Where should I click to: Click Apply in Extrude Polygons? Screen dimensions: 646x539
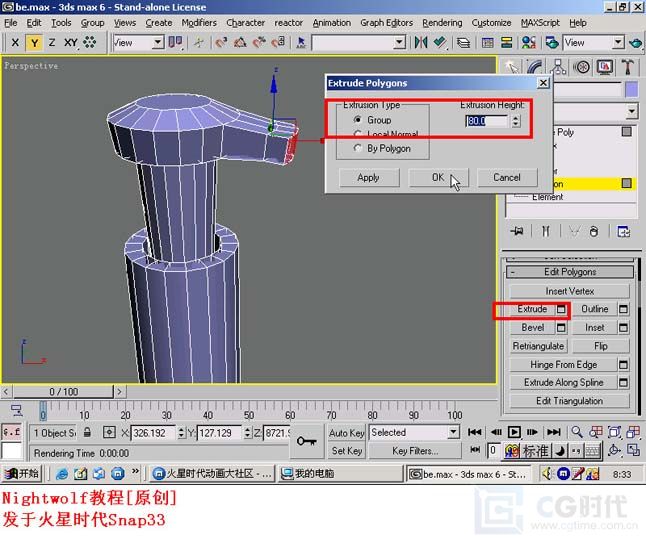pyautogui.click(x=369, y=178)
